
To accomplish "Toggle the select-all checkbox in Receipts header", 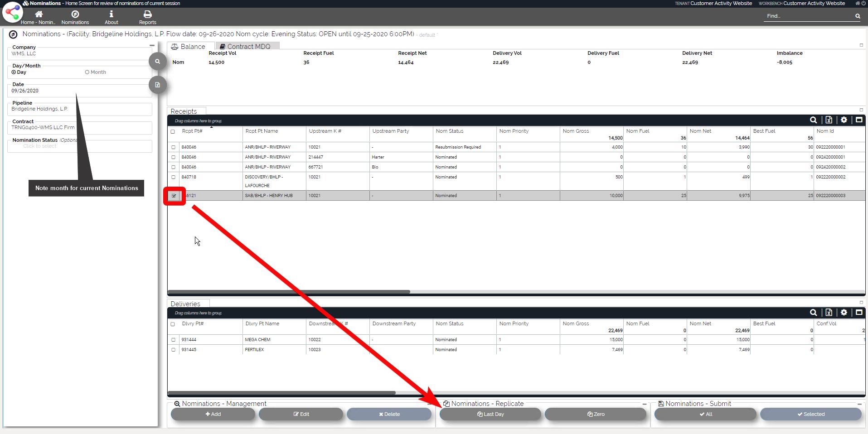I will point(173,132).
